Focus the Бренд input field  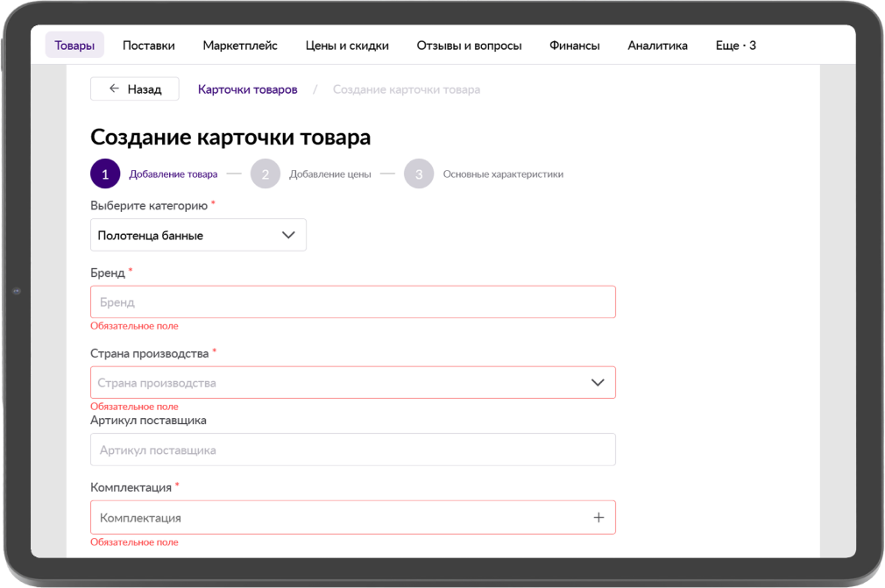click(352, 302)
